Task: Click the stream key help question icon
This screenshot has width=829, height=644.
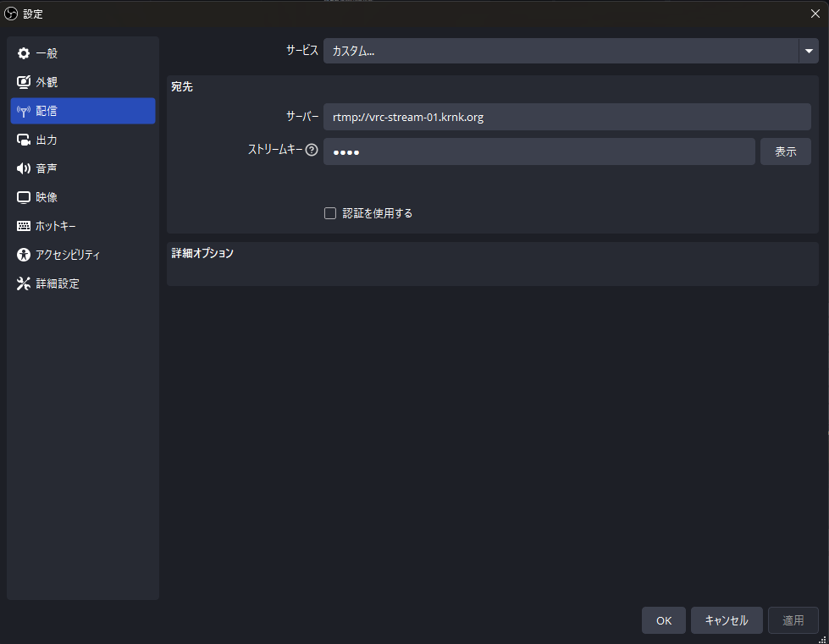Action: click(x=312, y=151)
